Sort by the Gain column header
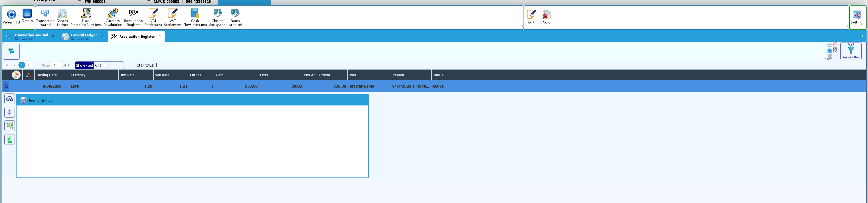This screenshot has height=203, width=868. coord(236,75)
